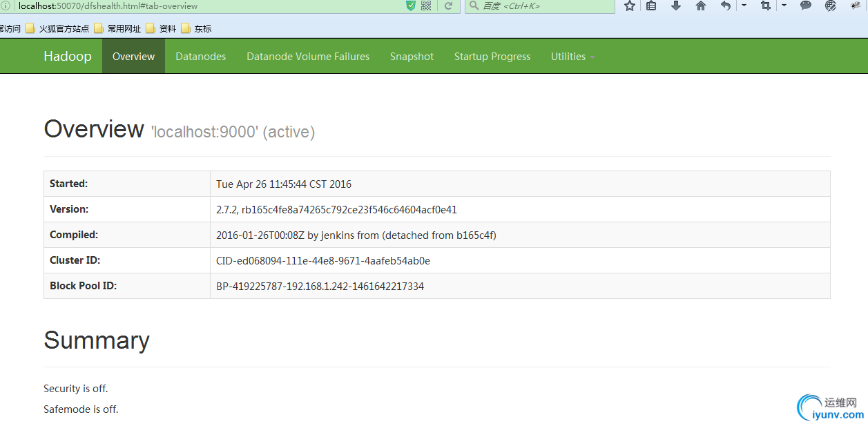The image size is (868, 426).
Task: Click the 'Cluster ID:' row label
Action: pos(75,260)
